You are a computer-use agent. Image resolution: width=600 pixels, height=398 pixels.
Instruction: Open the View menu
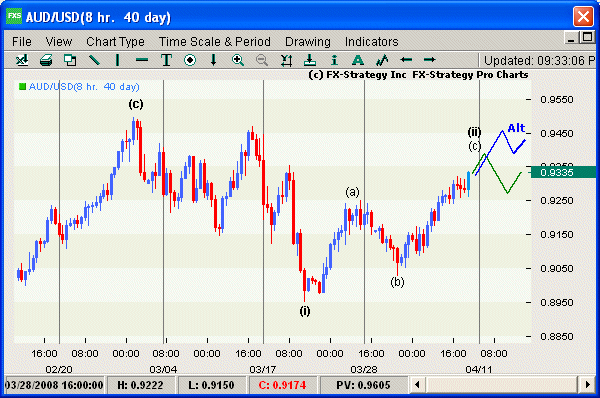(59, 41)
